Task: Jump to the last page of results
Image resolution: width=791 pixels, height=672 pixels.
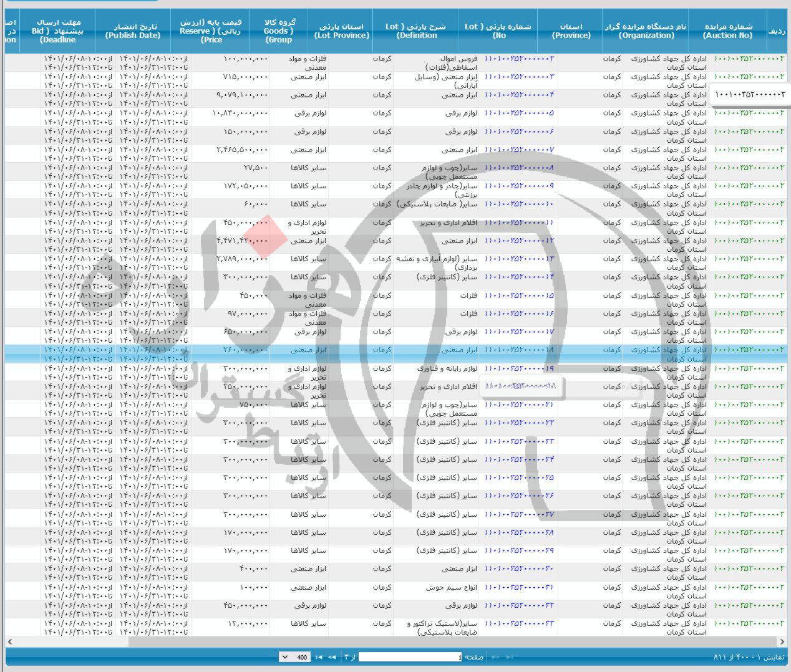Action: pyautogui.click(x=319, y=657)
